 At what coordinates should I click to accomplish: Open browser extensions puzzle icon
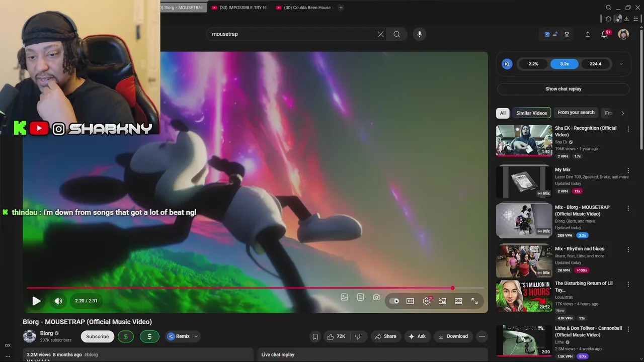(608, 19)
